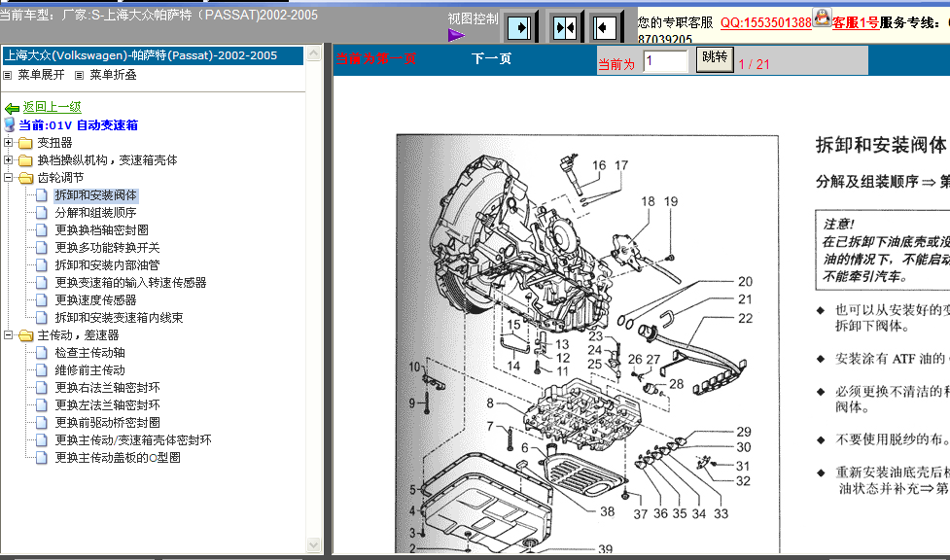The image size is (950, 560).
Task: Expand the 变扭器 tree node
Action: tap(8, 142)
